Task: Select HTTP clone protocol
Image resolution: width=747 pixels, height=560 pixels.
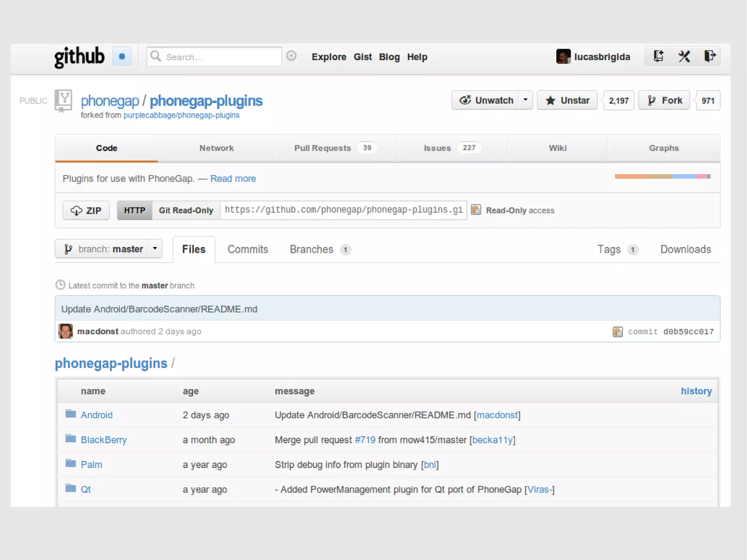Action: point(134,210)
